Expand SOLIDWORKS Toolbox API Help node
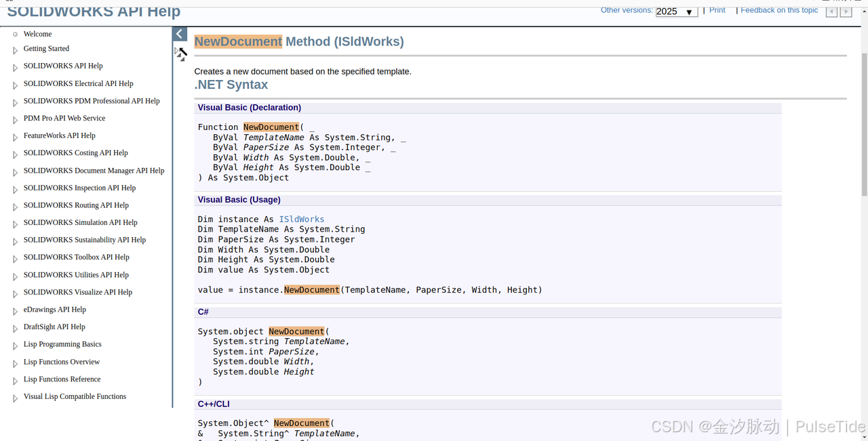 pyautogui.click(x=15, y=259)
